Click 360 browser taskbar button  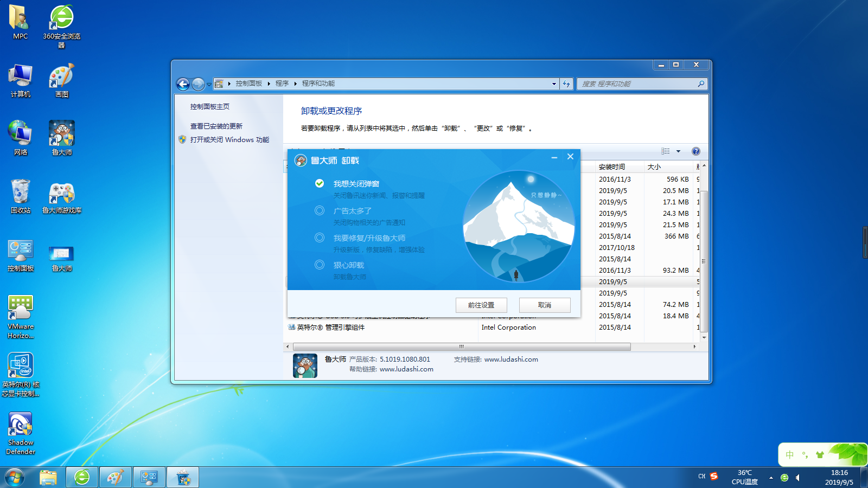[x=82, y=477]
